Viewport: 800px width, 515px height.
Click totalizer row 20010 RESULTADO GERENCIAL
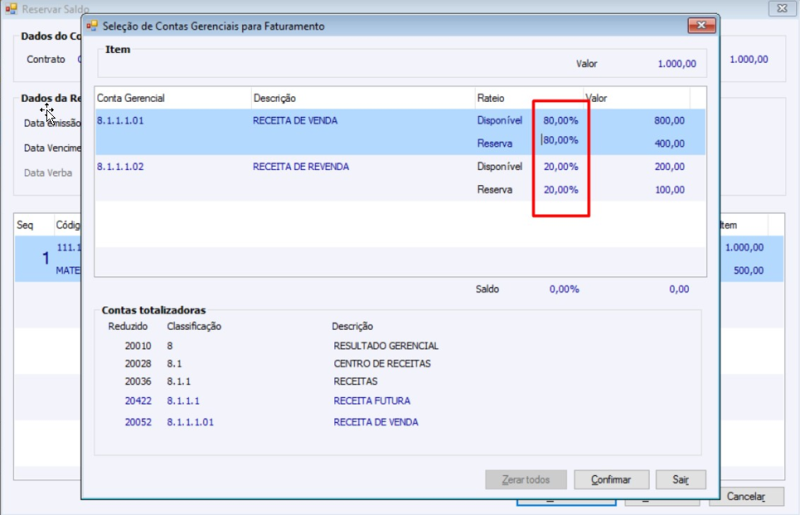tap(281, 346)
